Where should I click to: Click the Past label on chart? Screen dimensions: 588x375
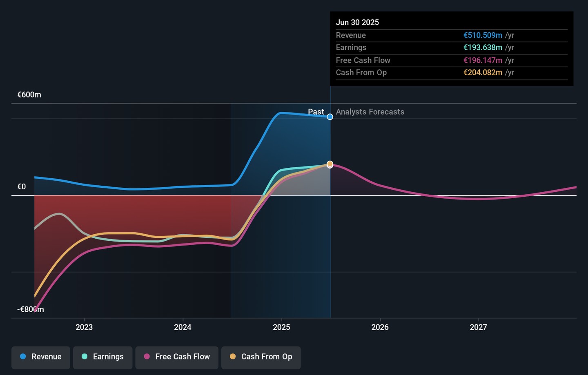(x=316, y=112)
